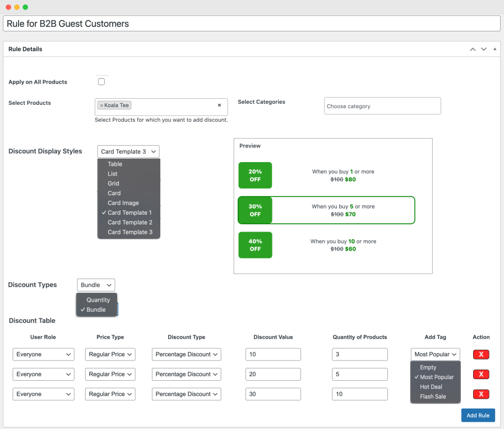
Task: Move Rule Details panel up
Action: (x=473, y=49)
